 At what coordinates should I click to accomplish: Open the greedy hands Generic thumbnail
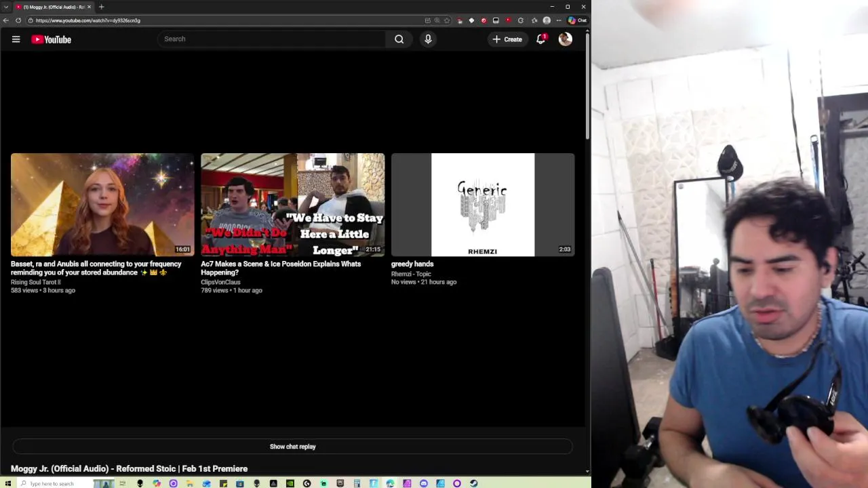click(x=483, y=205)
